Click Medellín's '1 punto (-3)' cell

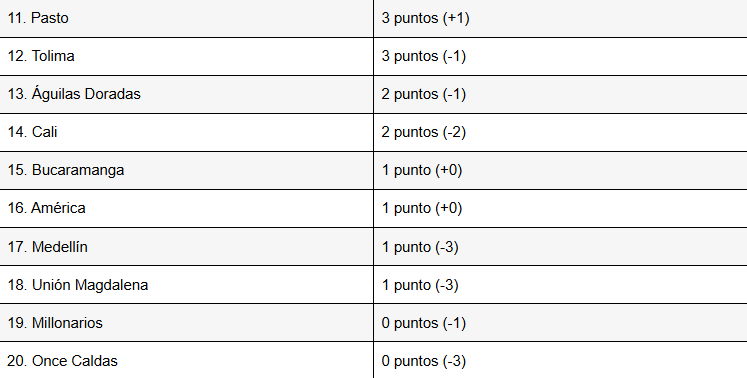tap(561, 246)
